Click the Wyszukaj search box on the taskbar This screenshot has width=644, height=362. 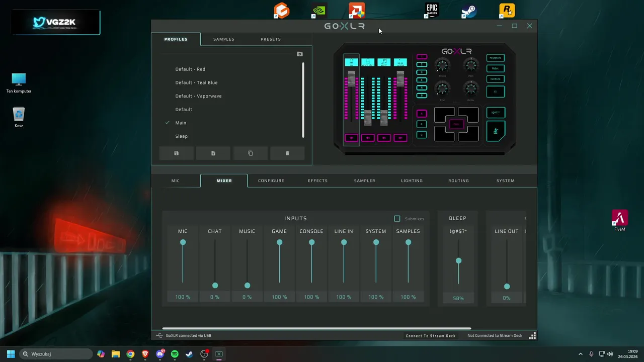pyautogui.click(x=56, y=354)
